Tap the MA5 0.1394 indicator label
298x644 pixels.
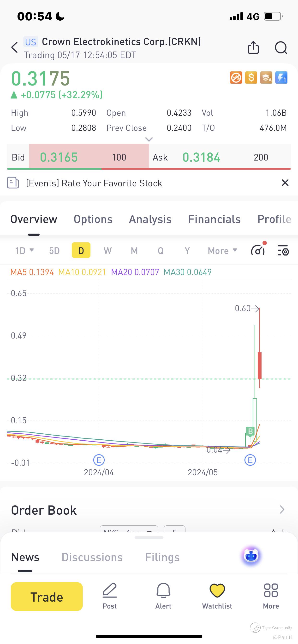point(32,272)
